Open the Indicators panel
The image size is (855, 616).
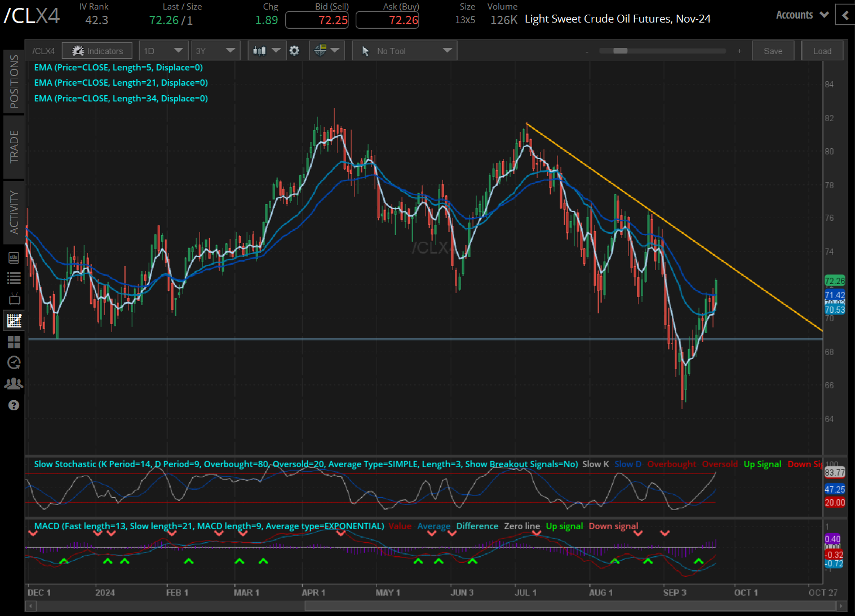(97, 51)
